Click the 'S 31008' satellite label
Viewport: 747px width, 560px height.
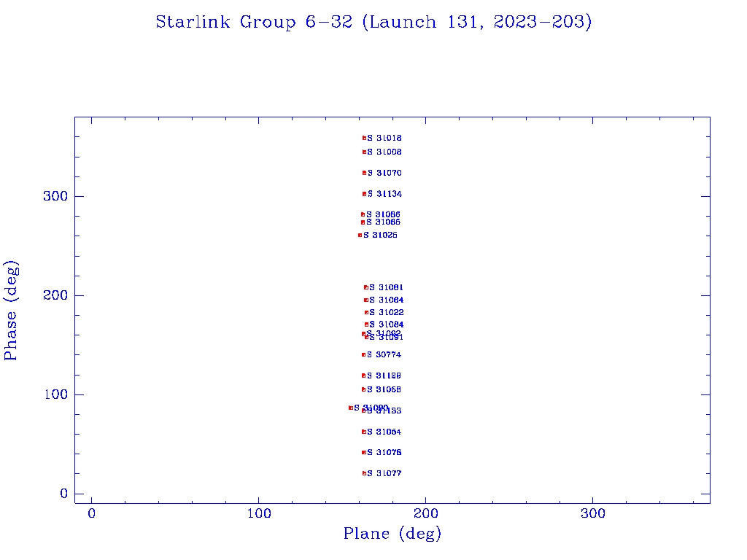[384, 152]
